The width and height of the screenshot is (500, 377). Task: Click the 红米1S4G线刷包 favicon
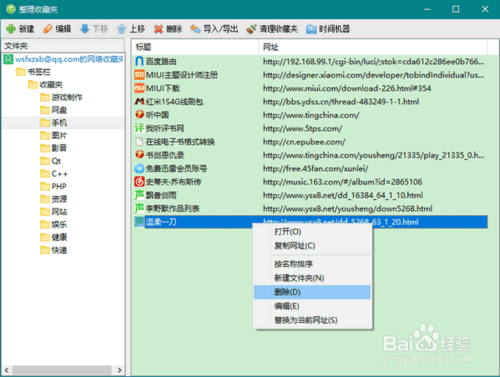139,101
